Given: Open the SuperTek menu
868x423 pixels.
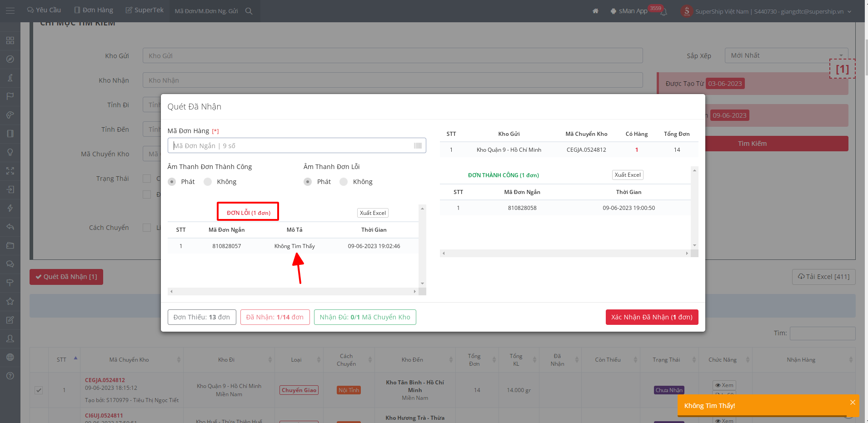Looking at the screenshot, I should point(145,10).
